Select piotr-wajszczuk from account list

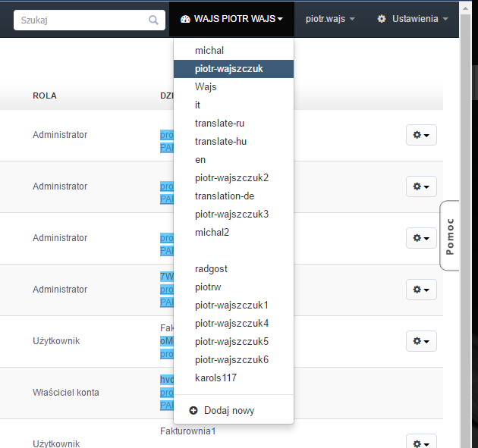[x=229, y=68]
